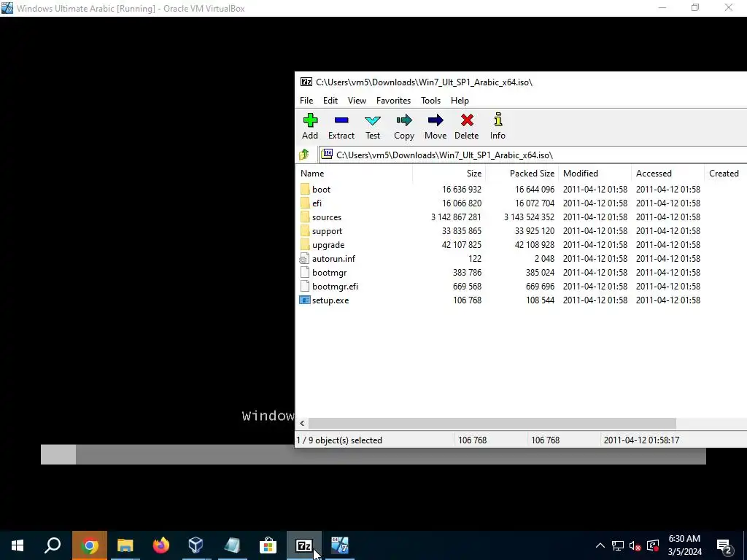This screenshot has height=560, width=747.
Task: Select the bootmgr.efi file icon
Action: (x=305, y=287)
